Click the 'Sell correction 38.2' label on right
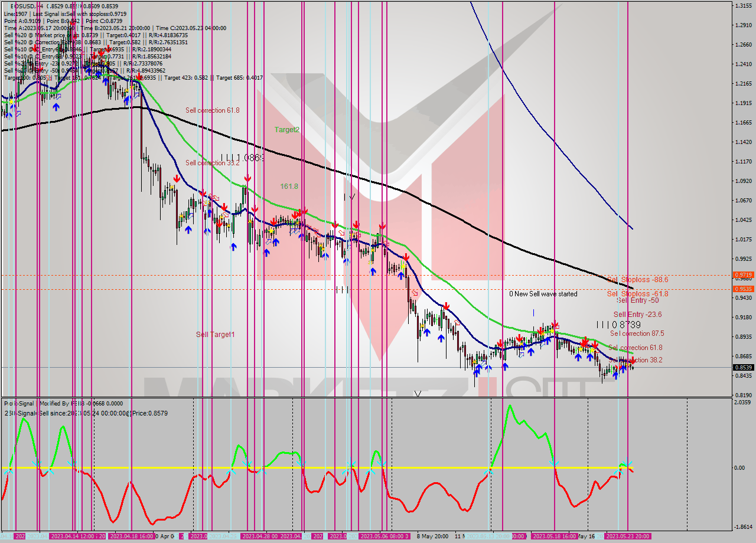This screenshot has height=543, width=756. coord(636,360)
